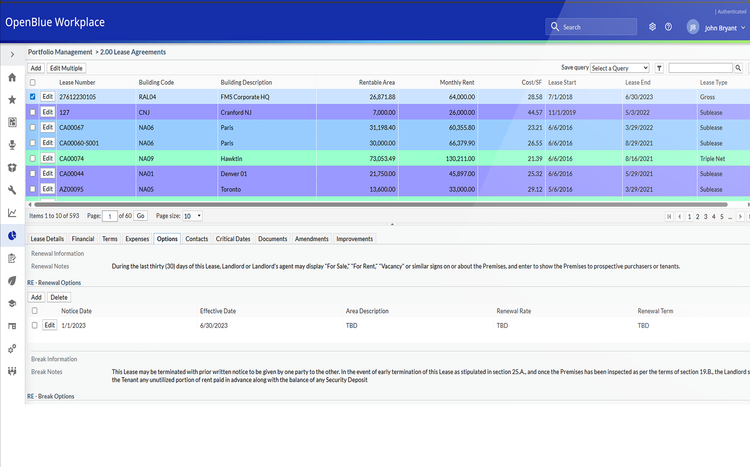Click Edit for 1/1/2023 renewal option

50,325
